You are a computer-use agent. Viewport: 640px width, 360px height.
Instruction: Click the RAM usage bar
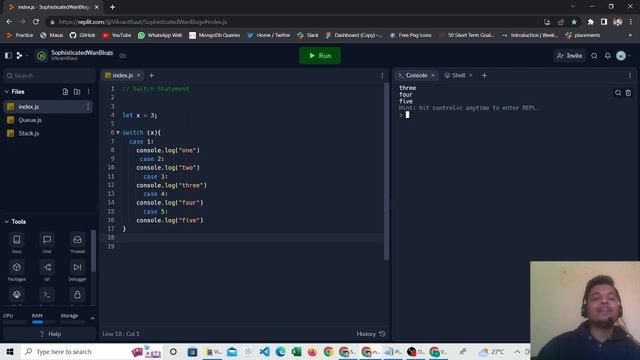[43, 322]
